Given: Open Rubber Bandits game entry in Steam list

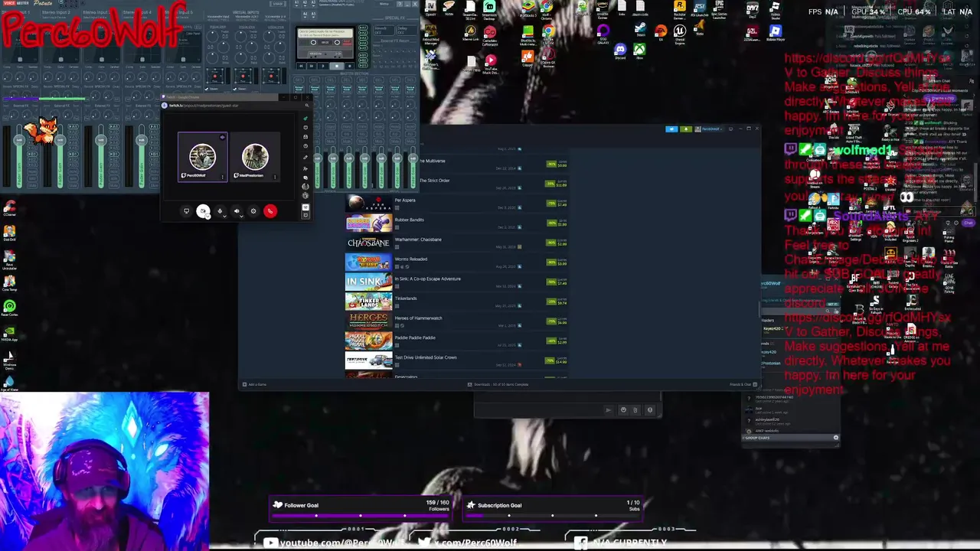Looking at the screenshot, I should (456, 223).
